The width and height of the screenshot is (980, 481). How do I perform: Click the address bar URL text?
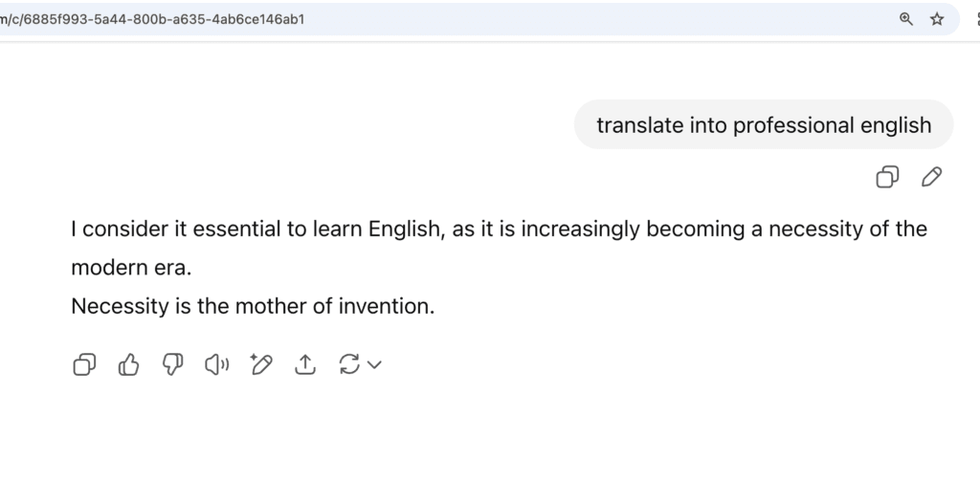(152, 19)
